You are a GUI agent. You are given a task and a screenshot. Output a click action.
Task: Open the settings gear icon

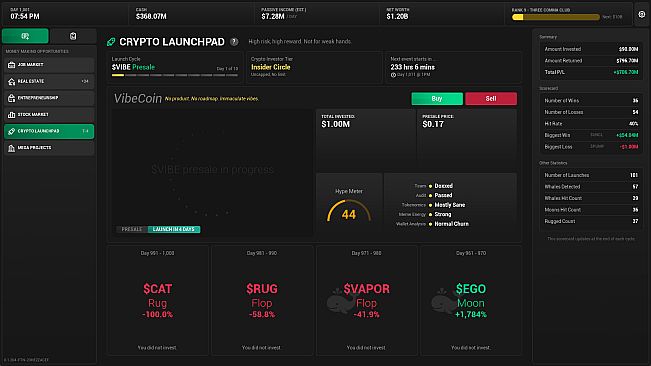click(641, 15)
